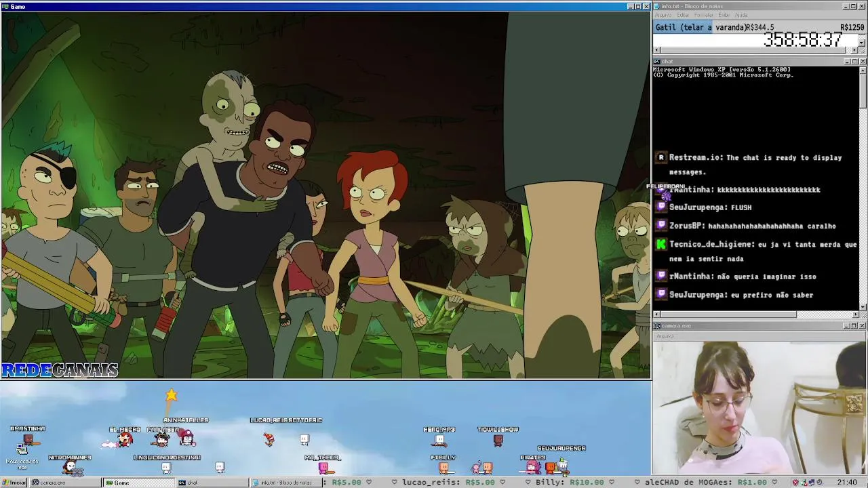Click the R$1250 goal text
This screenshot has height=488, width=868.
click(x=852, y=27)
